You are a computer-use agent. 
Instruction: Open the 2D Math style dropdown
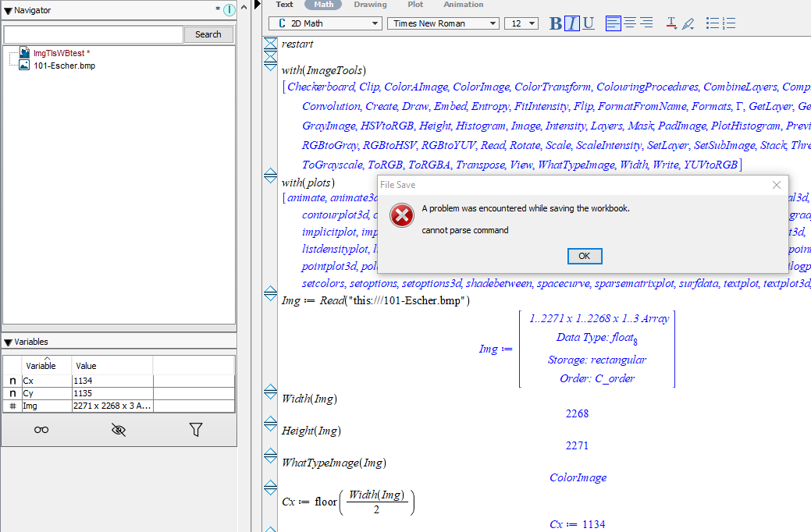[x=325, y=23]
